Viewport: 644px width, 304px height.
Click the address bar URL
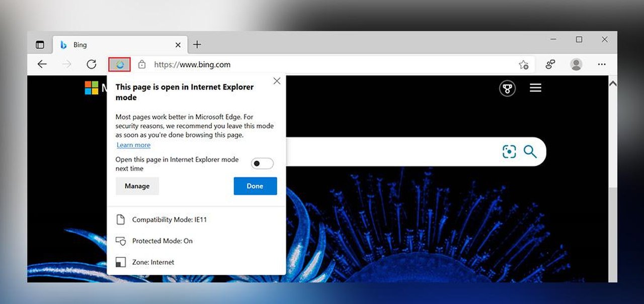[192, 64]
